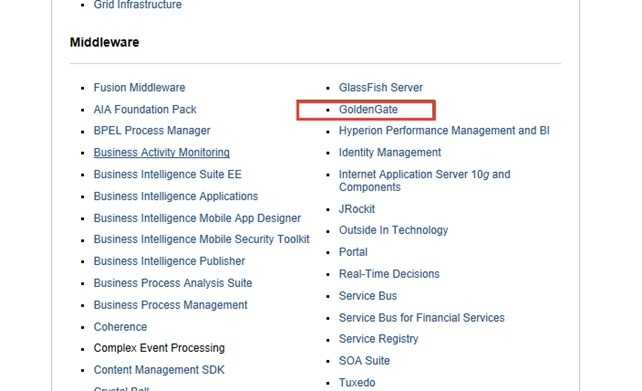The image size is (642, 391).
Task: Select AIA Foundation Pack link
Action: [x=145, y=110]
